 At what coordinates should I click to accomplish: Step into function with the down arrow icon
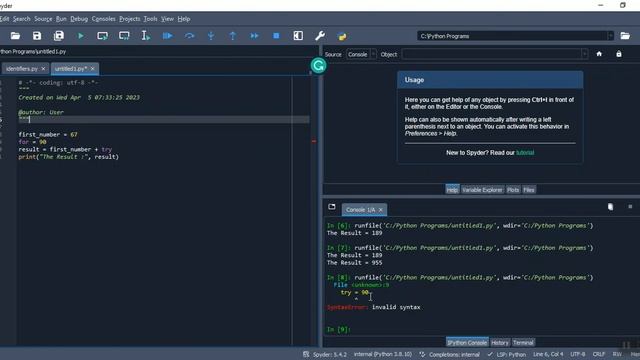tap(211, 36)
